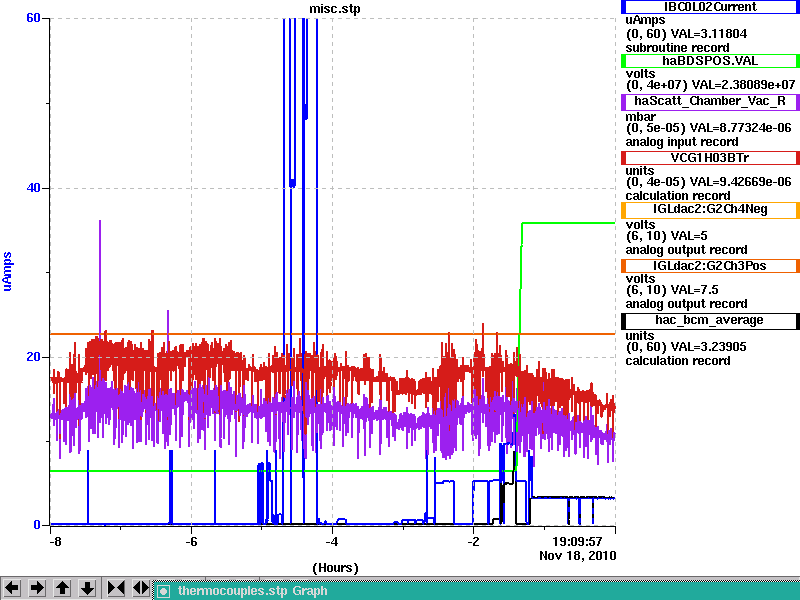Select the haScatt_Chamber_Vac_R legend button
800x600 pixels.
710,101
